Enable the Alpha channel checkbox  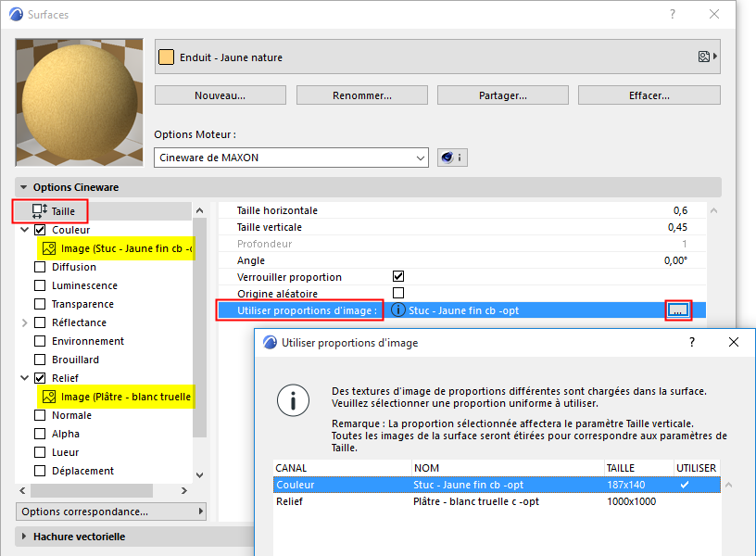(x=40, y=434)
